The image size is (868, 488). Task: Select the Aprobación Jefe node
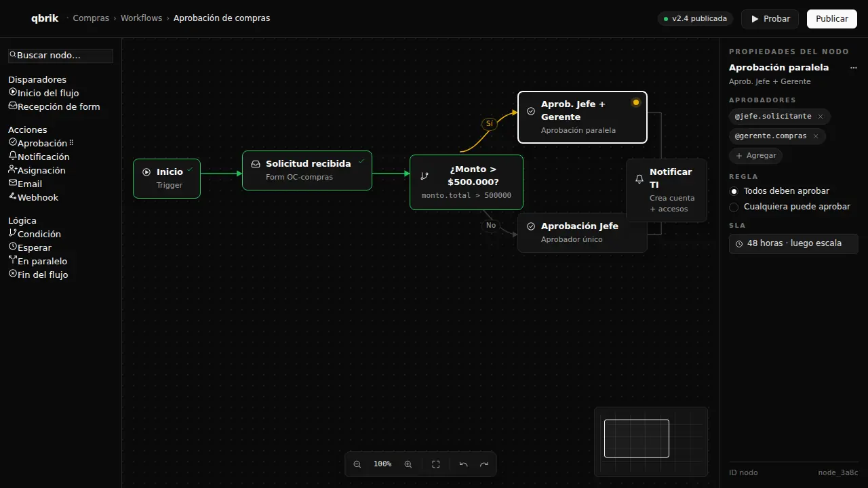583,232
